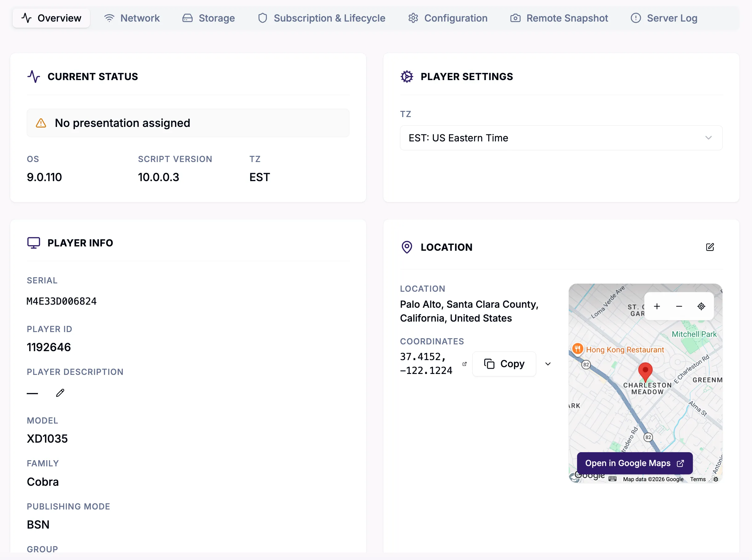Expand the chevron next to Copy
Image resolution: width=752 pixels, height=560 pixels.
pos(548,364)
